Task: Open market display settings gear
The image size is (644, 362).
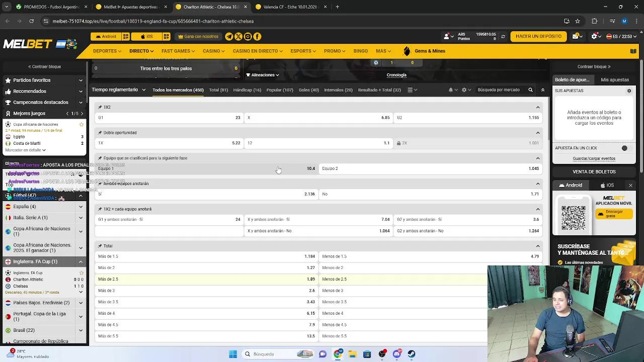Action: click(466, 89)
